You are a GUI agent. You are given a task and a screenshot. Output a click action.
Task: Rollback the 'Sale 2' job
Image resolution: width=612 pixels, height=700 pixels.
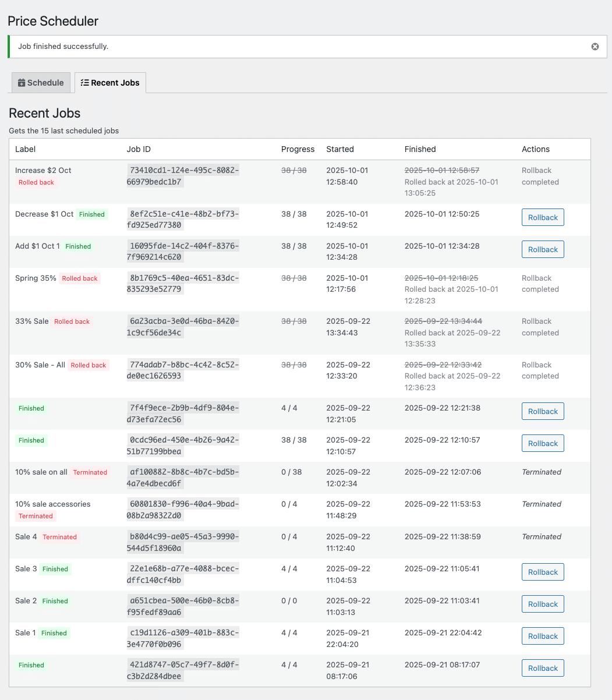tap(542, 604)
